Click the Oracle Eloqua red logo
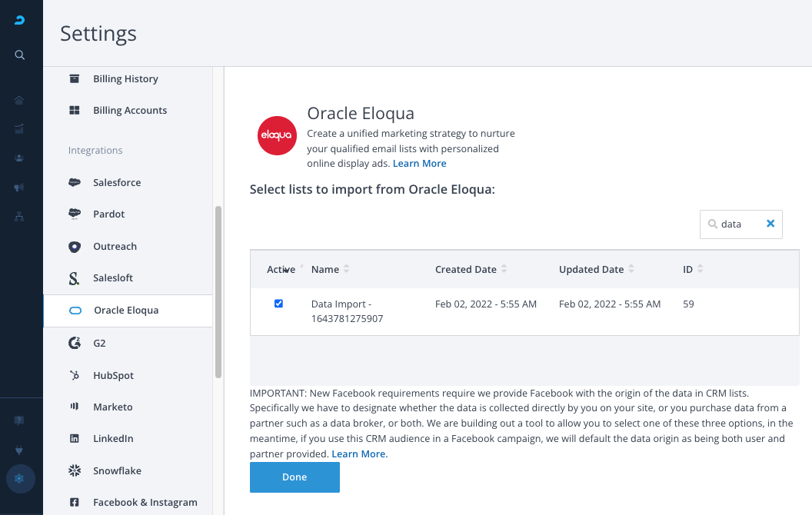 277,136
